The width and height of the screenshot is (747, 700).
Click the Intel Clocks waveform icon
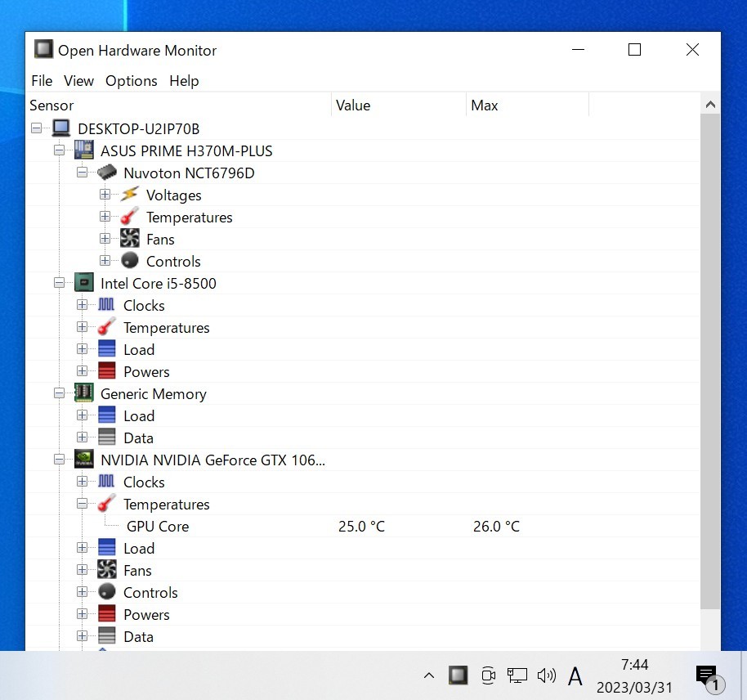click(x=106, y=304)
